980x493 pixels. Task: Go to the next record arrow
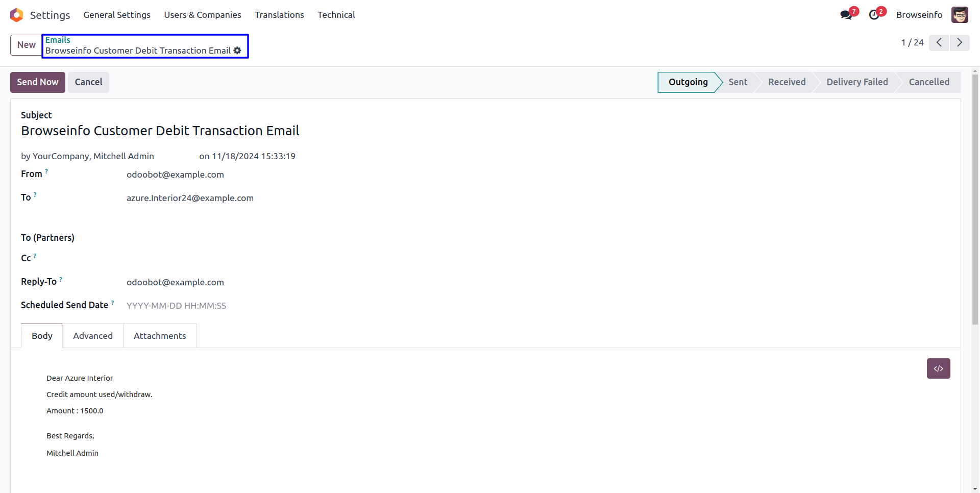point(960,42)
